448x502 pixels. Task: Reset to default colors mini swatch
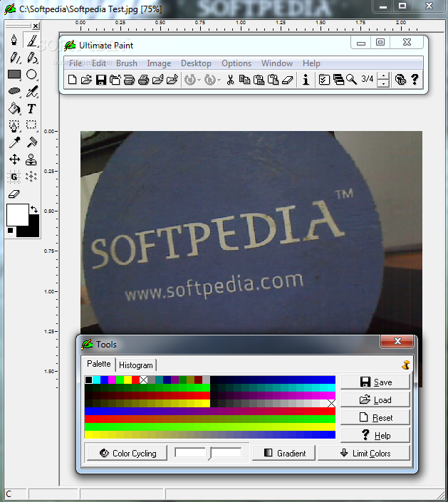pos(10,231)
